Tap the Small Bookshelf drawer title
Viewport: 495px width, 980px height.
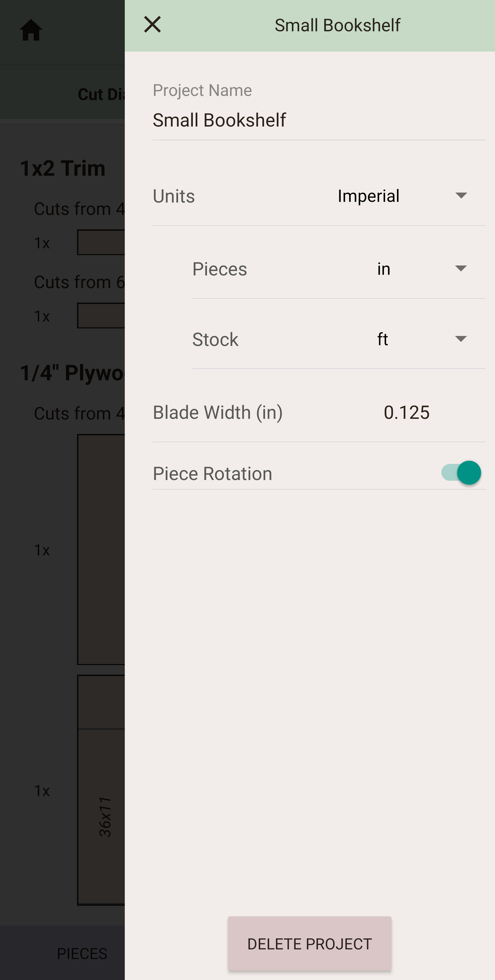[x=337, y=25]
